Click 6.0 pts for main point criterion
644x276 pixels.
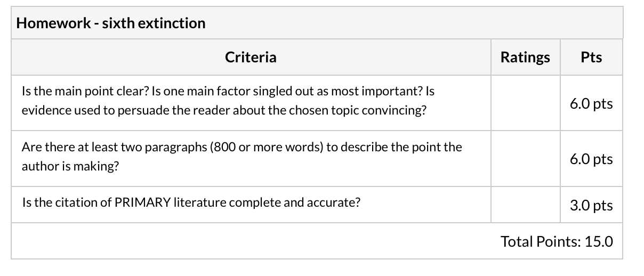[x=591, y=103]
